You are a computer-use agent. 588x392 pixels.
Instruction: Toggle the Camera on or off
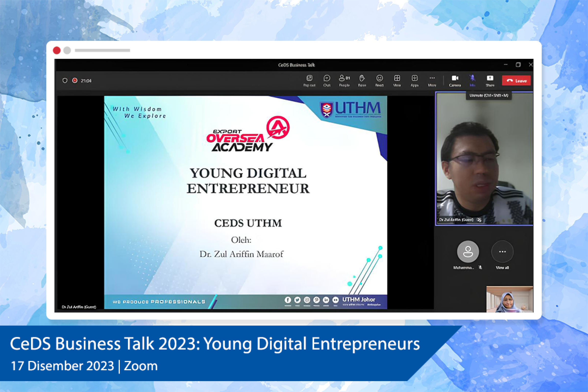[x=455, y=81]
